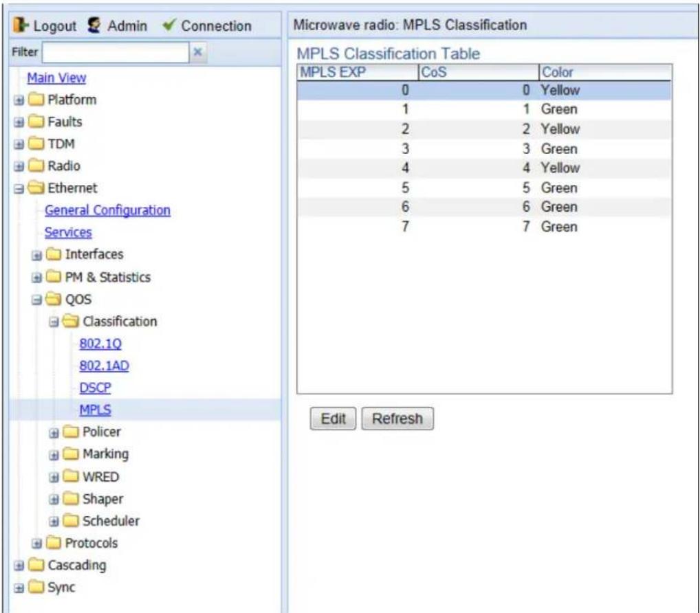Click the Platform folder icon
Image resolution: width=700 pixels, height=613 pixels.
(36, 99)
